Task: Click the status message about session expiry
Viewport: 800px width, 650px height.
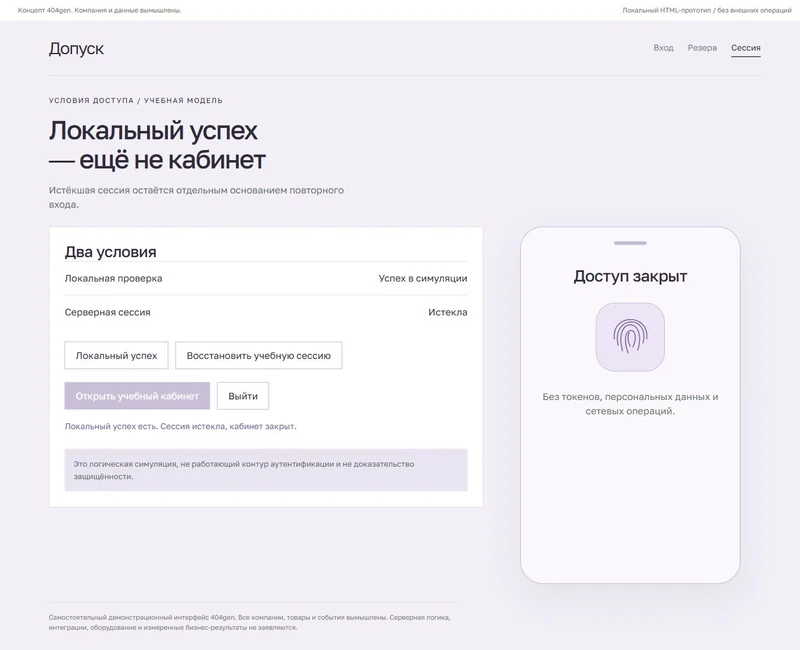Action: click(x=180, y=426)
